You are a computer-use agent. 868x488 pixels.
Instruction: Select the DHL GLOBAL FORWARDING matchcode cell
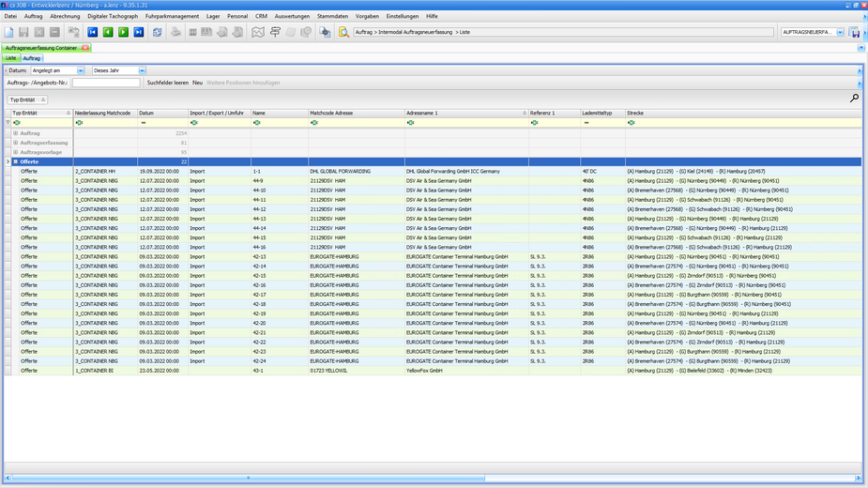[x=357, y=171]
